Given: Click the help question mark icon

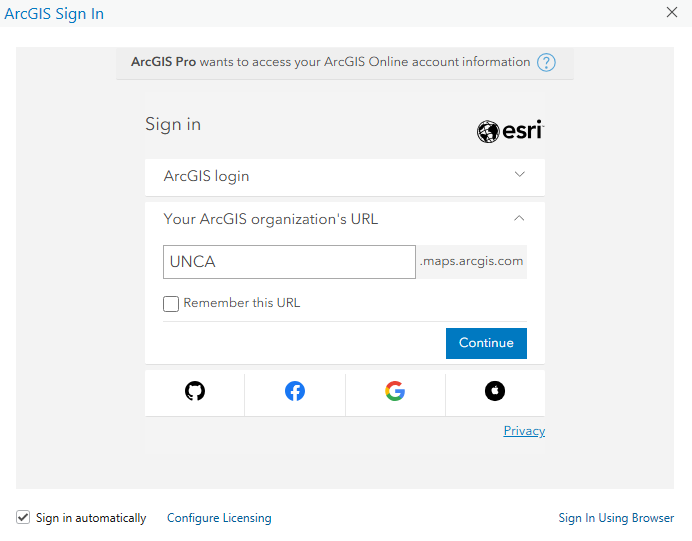Looking at the screenshot, I should click(546, 63).
